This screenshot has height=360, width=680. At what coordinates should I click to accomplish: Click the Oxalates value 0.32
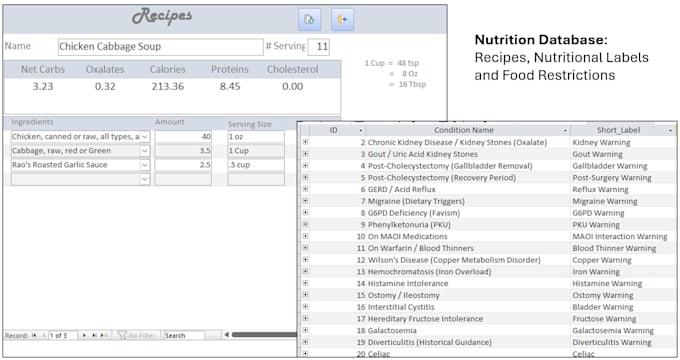pyautogui.click(x=105, y=86)
